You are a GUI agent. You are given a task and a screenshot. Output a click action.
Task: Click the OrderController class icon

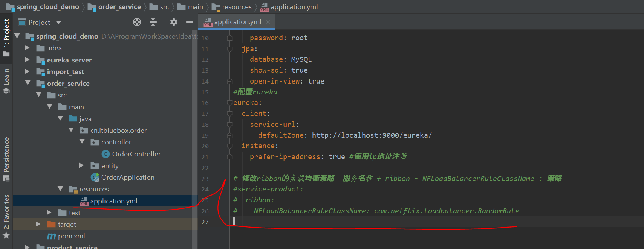point(106,154)
